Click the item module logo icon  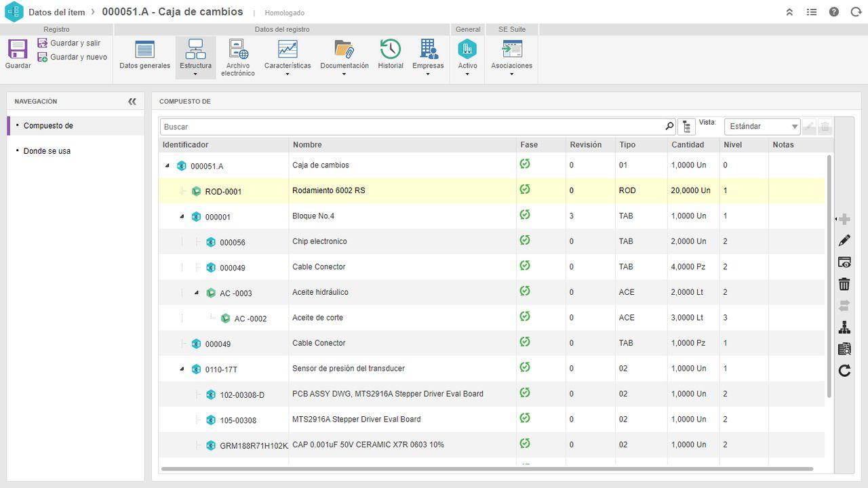(x=14, y=12)
